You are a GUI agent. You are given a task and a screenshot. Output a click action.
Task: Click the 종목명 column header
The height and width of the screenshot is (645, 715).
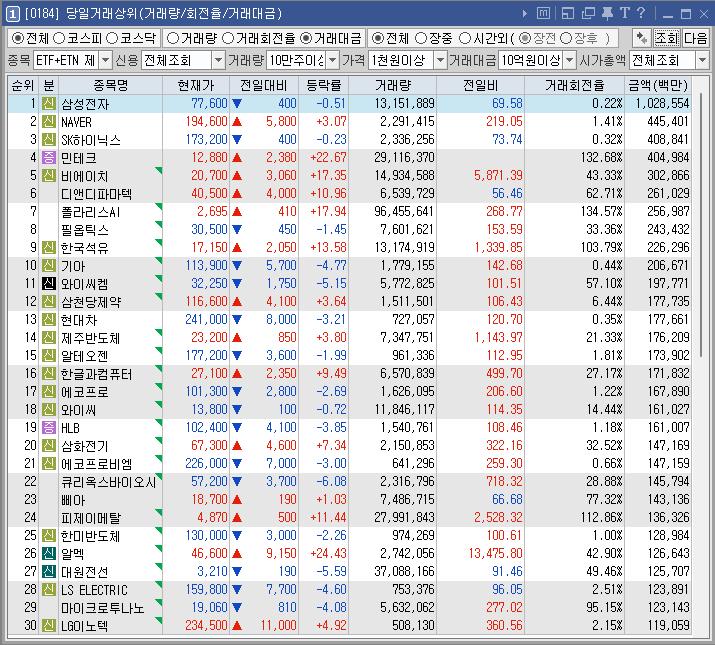point(110,85)
